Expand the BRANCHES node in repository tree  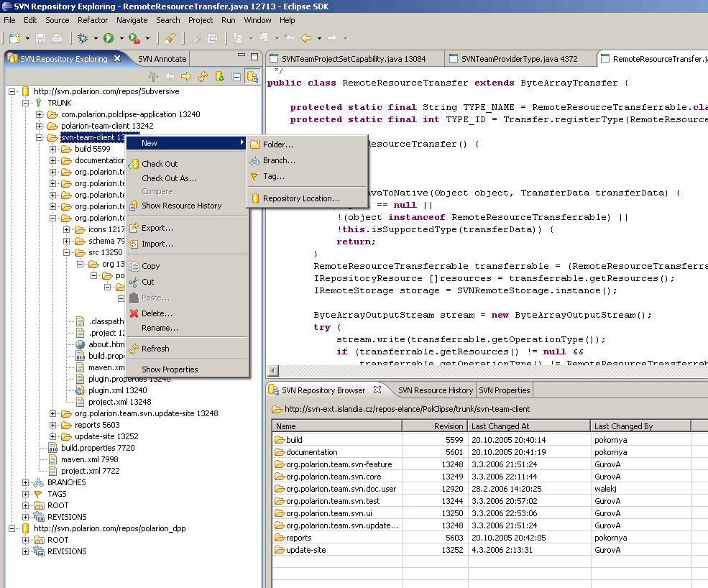[26, 482]
